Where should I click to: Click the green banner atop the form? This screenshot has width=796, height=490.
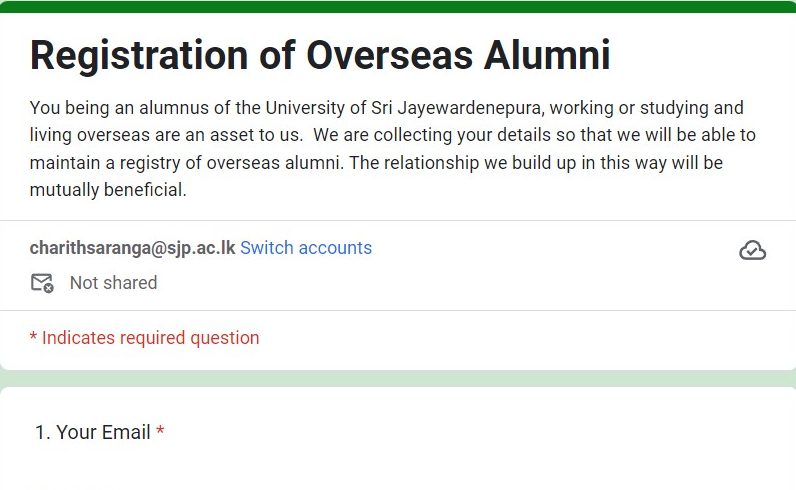(398, 6)
